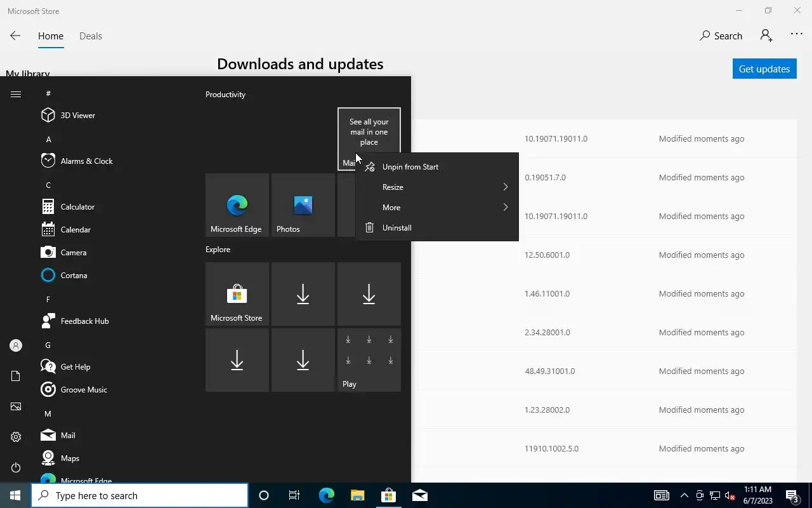Open File Explorer on taskbar
Screen dimensions: 812x508
pos(357,495)
